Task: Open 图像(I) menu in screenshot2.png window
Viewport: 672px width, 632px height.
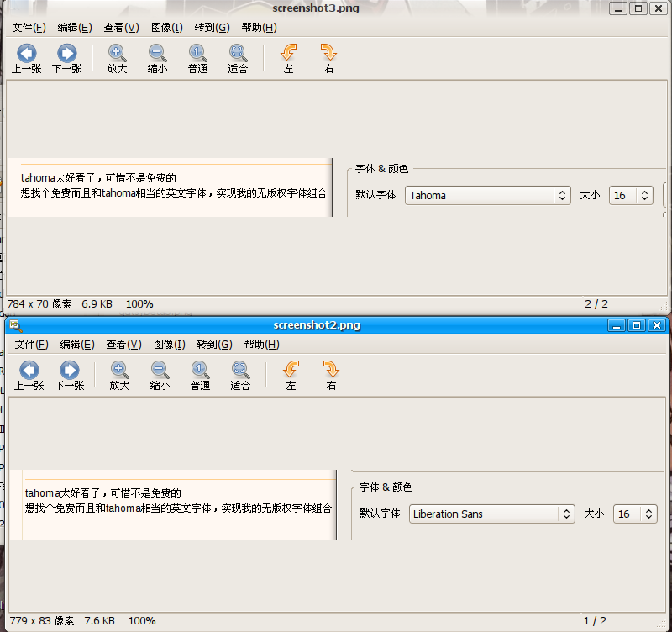Action: point(170,345)
